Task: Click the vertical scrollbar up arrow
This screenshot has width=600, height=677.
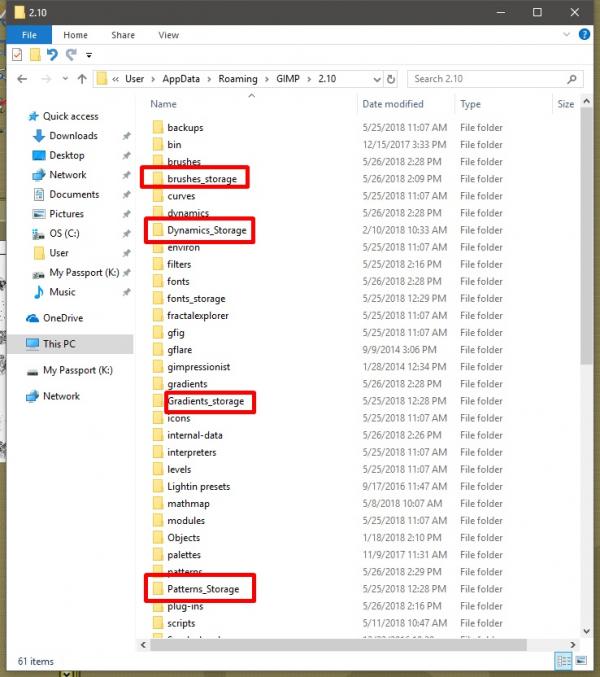Action: pyautogui.click(x=586, y=101)
